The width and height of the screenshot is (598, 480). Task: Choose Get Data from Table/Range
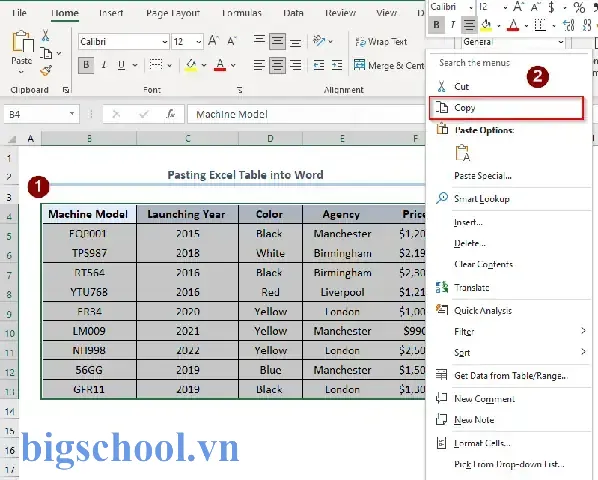511,376
